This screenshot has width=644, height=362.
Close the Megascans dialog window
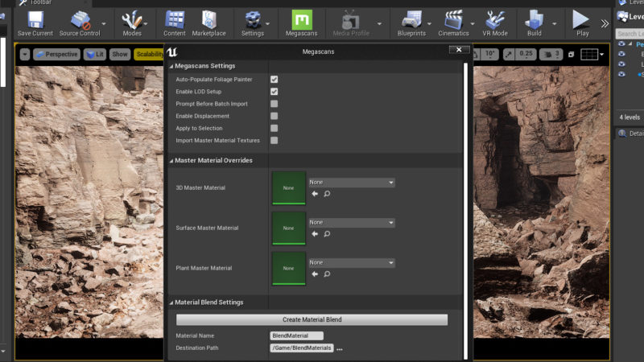tap(459, 50)
